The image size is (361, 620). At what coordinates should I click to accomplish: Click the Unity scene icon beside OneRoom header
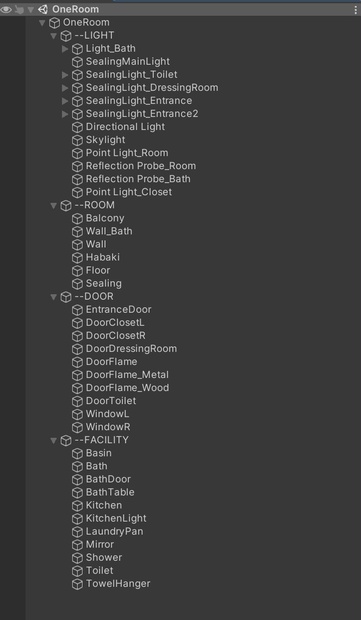click(43, 9)
